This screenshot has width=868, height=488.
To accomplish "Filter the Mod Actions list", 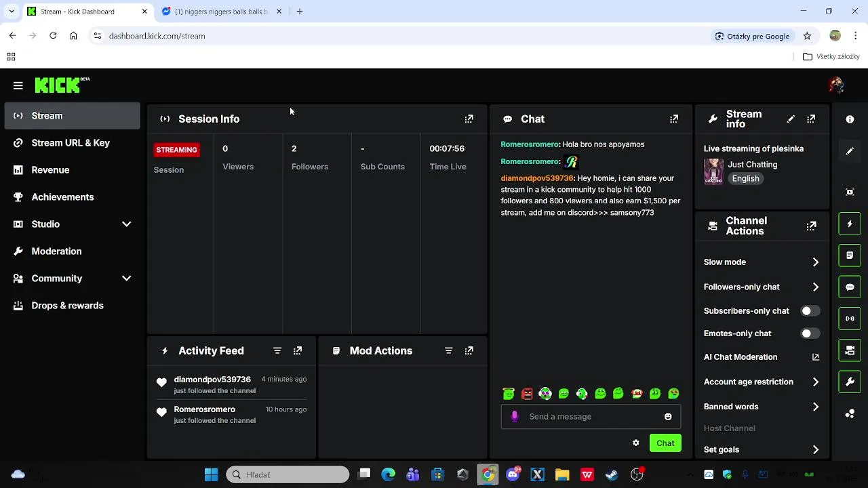I will [448, 350].
